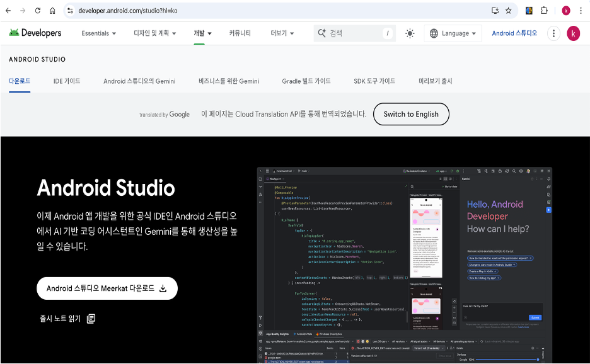Click the Cloud Translation API notice text
The image size is (590, 364).
click(284, 114)
